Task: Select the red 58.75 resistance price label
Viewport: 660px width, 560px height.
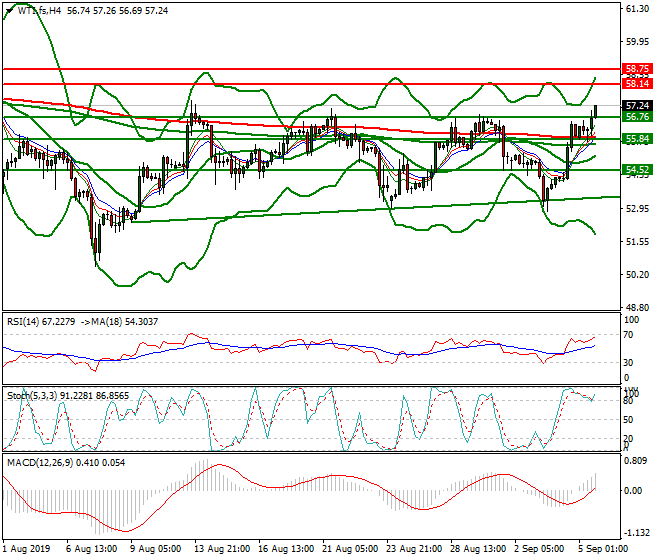Action: 637,69
